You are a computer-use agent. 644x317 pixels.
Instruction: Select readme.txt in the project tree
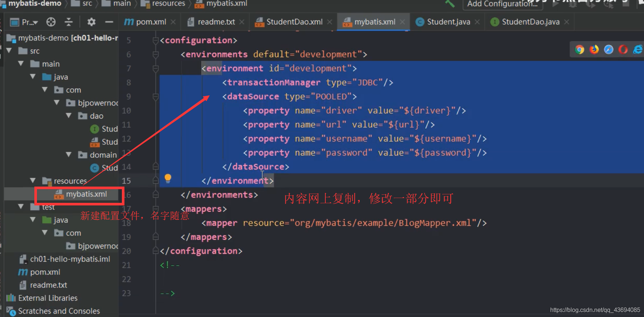[x=43, y=285]
